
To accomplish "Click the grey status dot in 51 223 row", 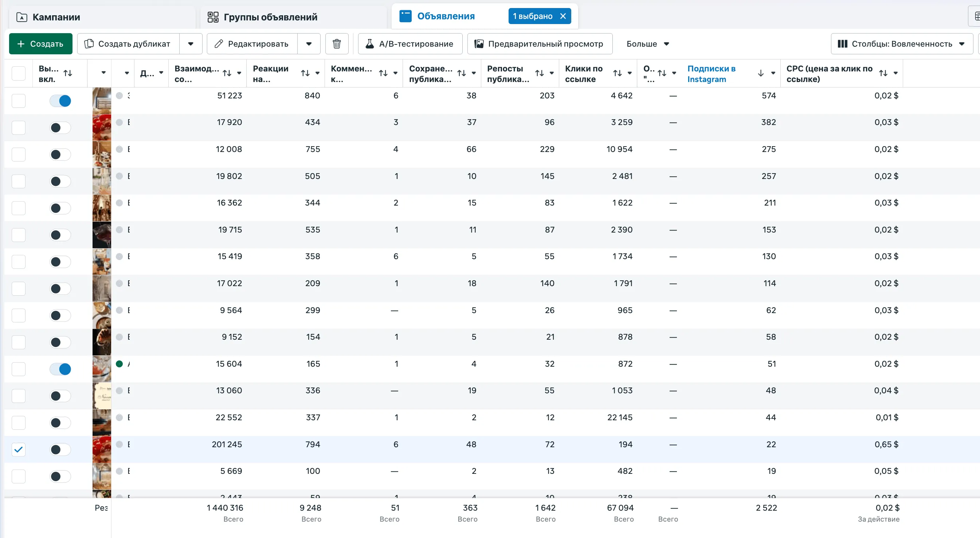I will coord(119,95).
